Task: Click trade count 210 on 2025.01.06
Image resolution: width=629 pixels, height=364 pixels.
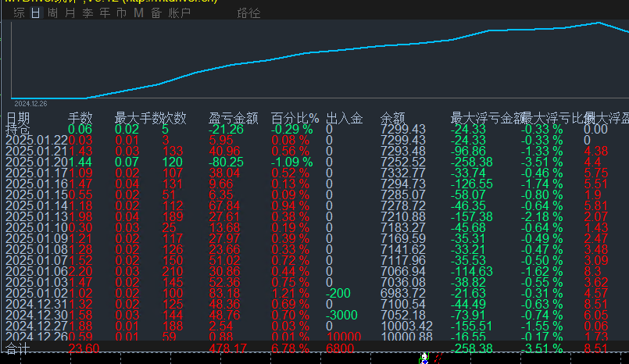Action: point(173,271)
